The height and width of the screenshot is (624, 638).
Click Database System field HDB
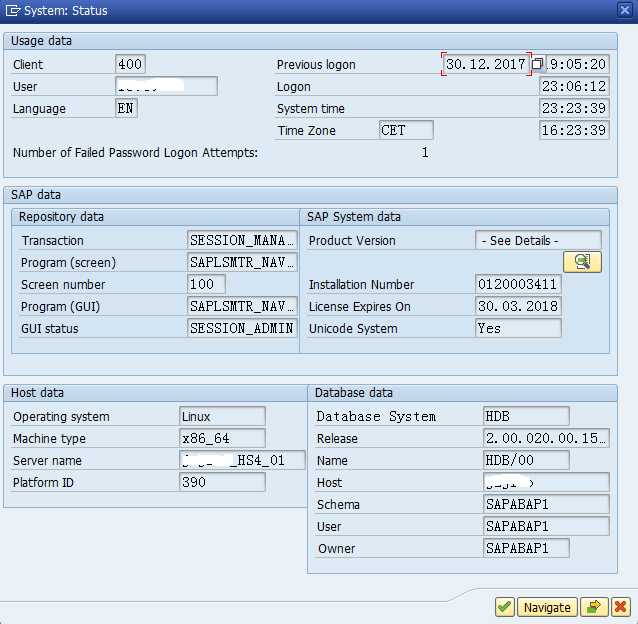[526, 416]
